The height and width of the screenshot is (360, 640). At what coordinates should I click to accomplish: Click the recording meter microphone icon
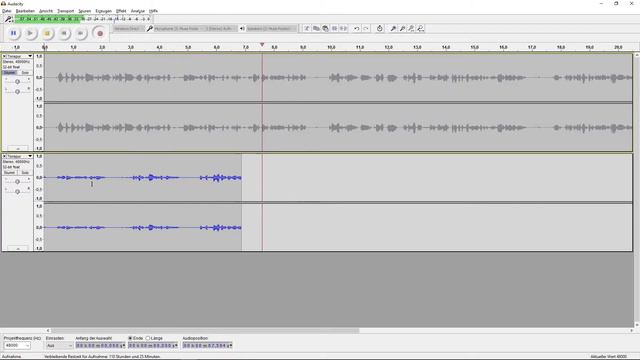[x=8, y=19]
